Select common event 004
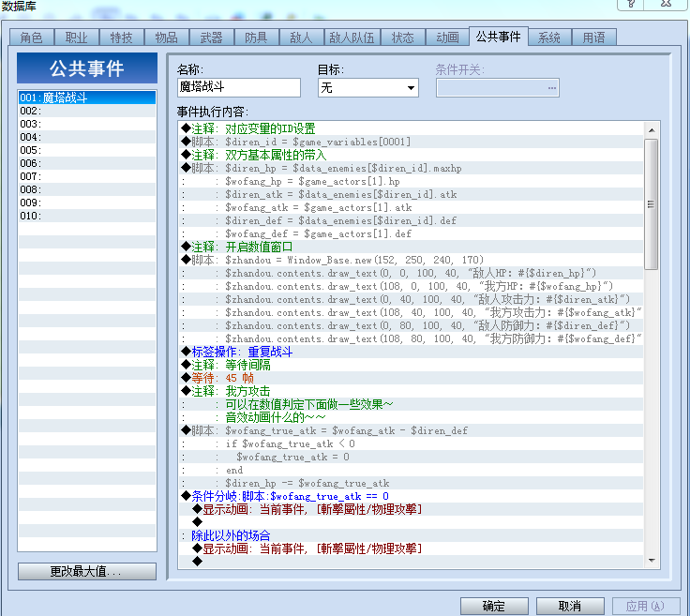The image size is (690, 616). pos(87,137)
